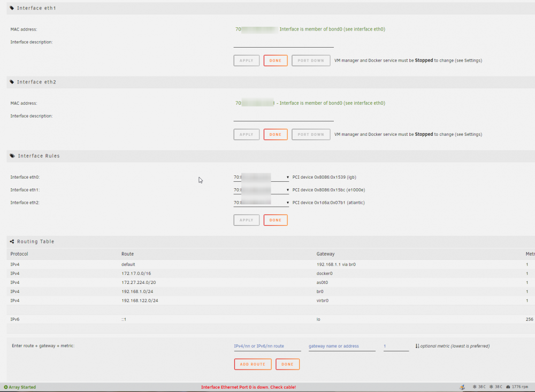535x392 pixels.
Task: Click gateway 192.168.1.1 via br0
Action: pyautogui.click(x=336, y=264)
